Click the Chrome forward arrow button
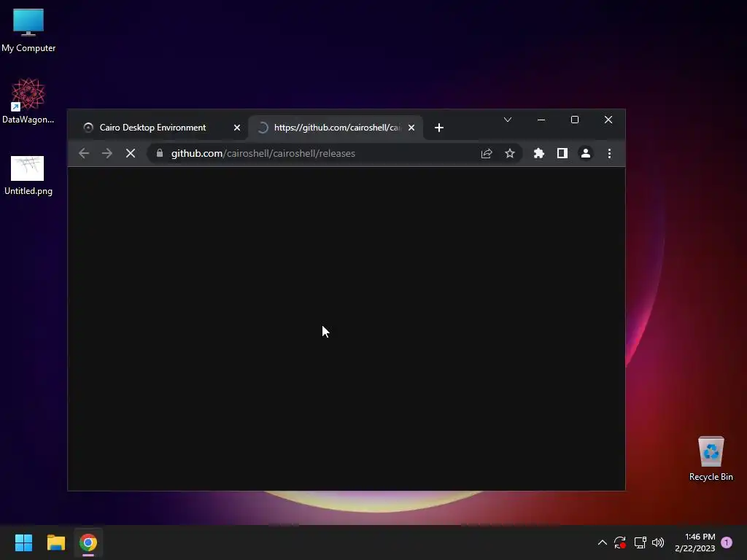This screenshot has width=747, height=560. pyautogui.click(x=107, y=153)
